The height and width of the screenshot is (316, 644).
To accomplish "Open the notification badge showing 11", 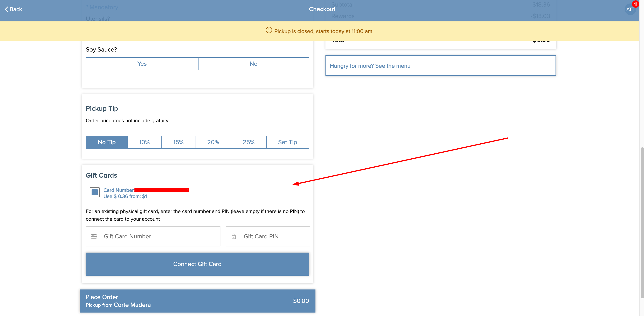I will [x=636, y=4].
